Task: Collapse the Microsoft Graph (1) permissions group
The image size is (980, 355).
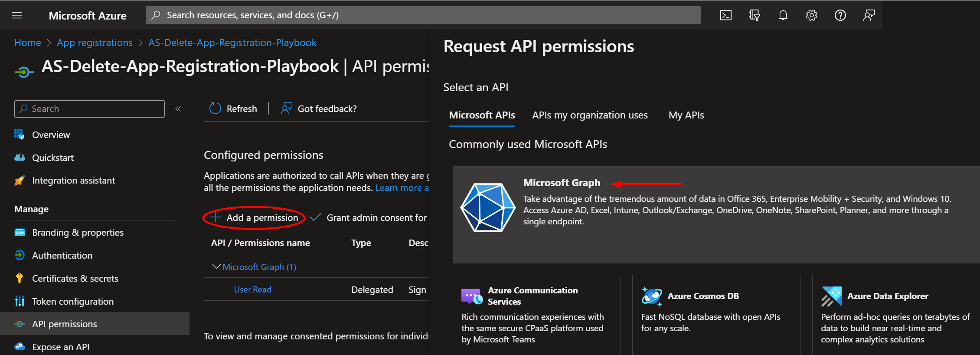Action: [216, 266]
